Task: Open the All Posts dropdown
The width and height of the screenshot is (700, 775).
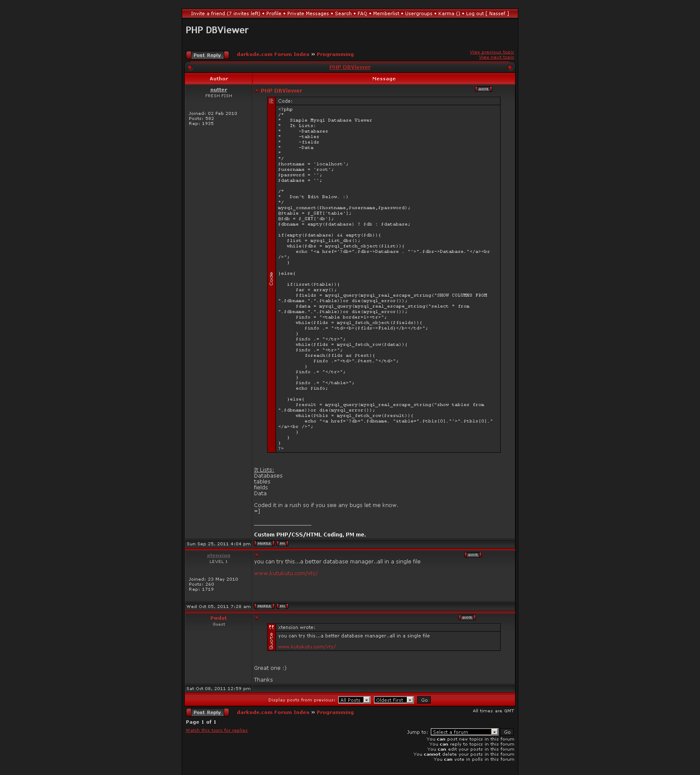Action: pyautogui.click(x=354, y=700)
